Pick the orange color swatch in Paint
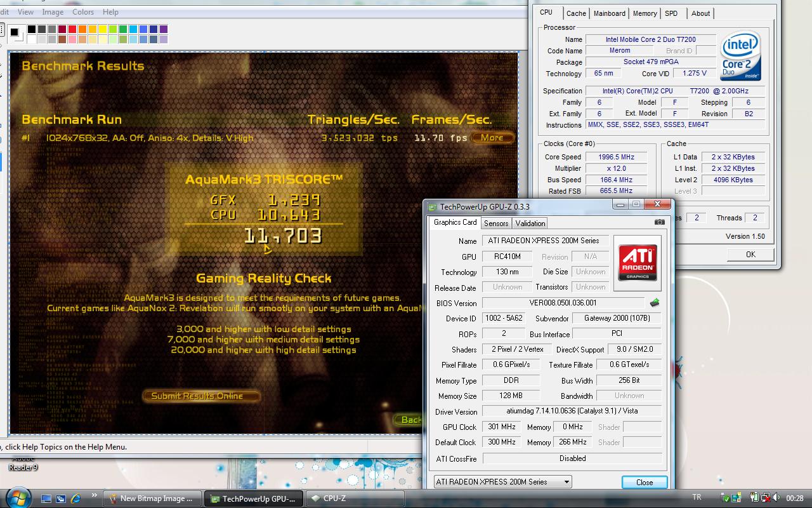The width and height of the screenshot is (812, 508). tap(82, 29)
